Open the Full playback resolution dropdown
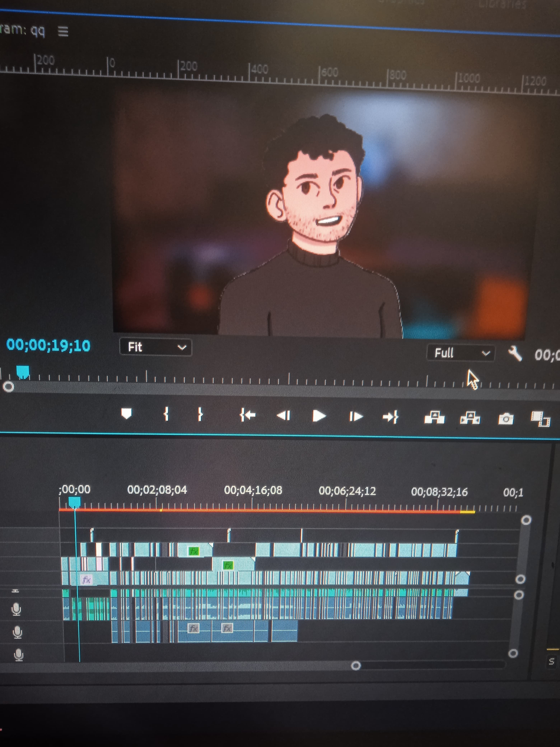Screen dimensions: 560x747 click(x=461, y=353)
